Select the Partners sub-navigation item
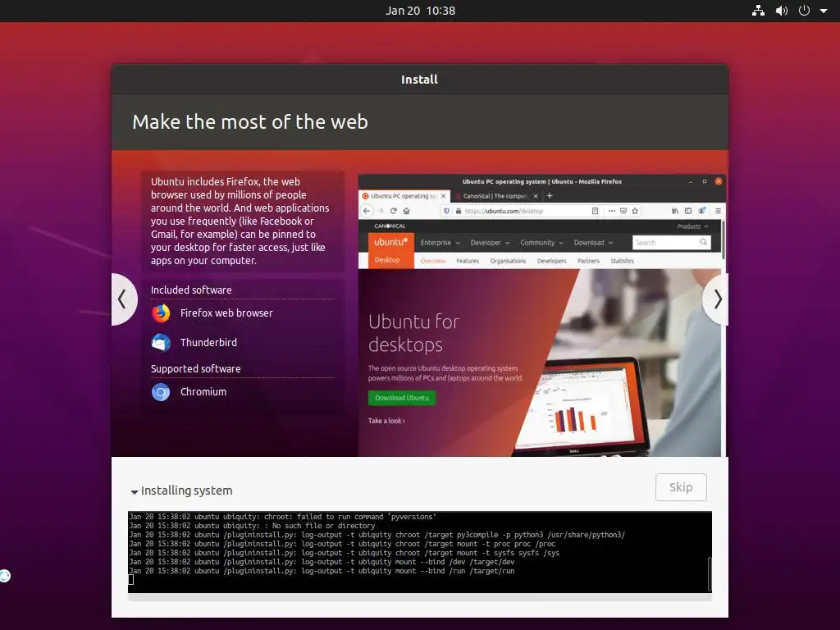Viewport: 840px width, 630px height. (589, 261)
